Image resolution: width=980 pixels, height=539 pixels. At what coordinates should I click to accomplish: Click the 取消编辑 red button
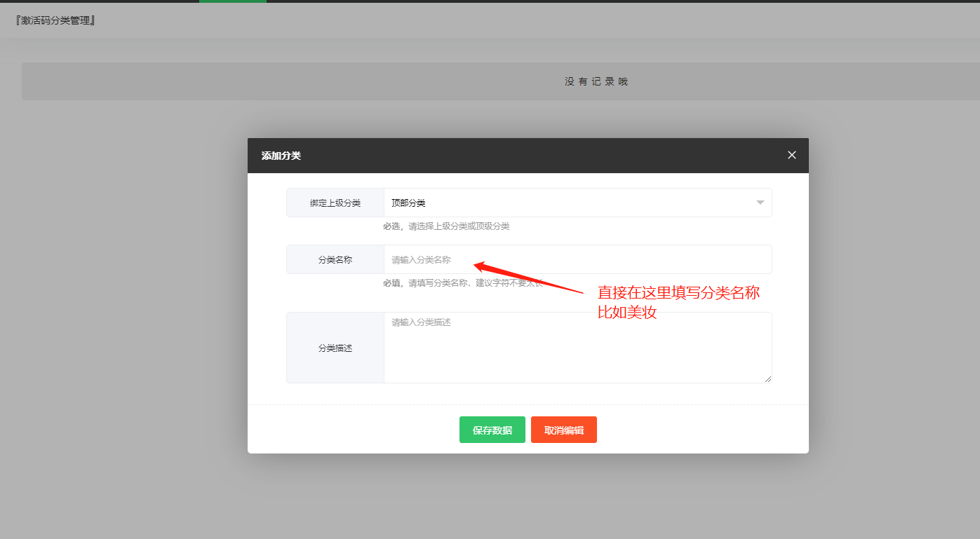tap(564, 430)
